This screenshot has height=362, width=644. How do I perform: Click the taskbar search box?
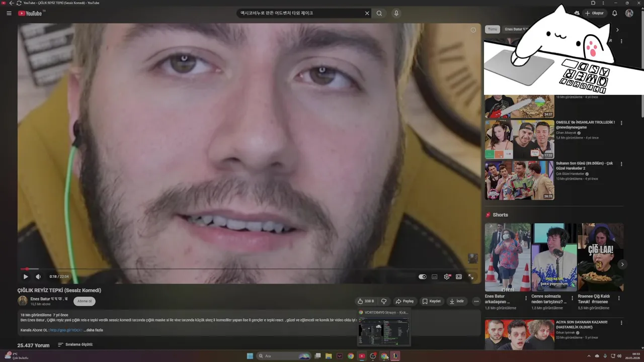pos(284,356)
